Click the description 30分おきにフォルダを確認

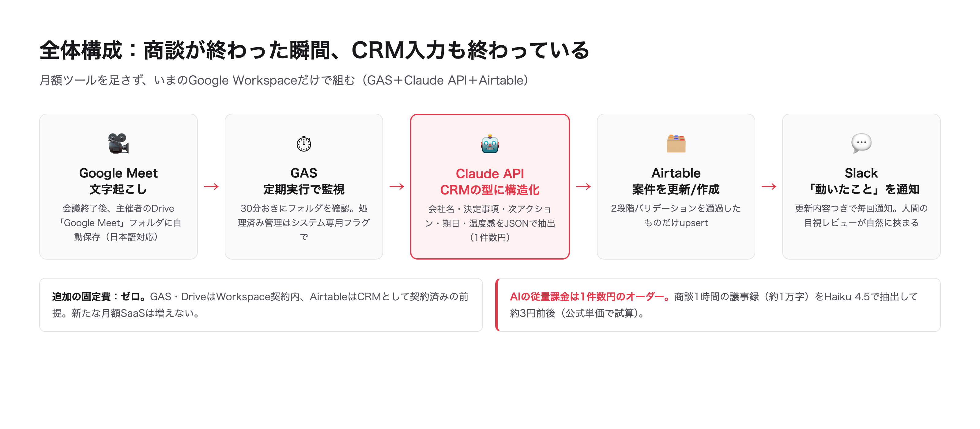coord(303,223)
